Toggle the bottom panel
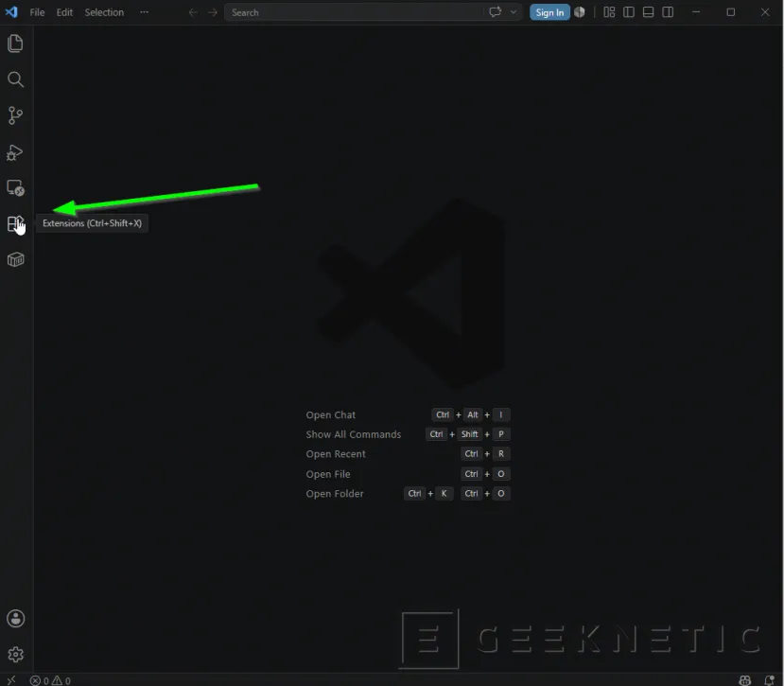This screenshot has width=784, height=686. tap(648, 12)
